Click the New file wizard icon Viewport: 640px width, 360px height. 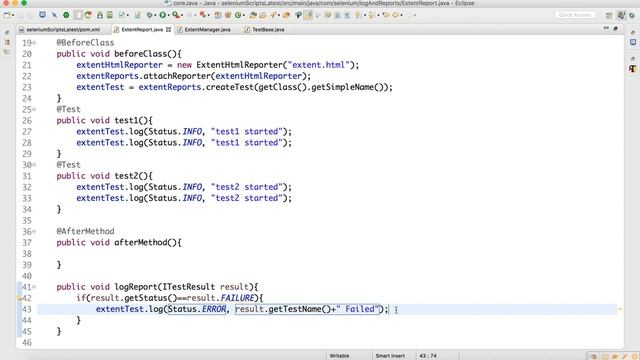click(x=7, y=15)
